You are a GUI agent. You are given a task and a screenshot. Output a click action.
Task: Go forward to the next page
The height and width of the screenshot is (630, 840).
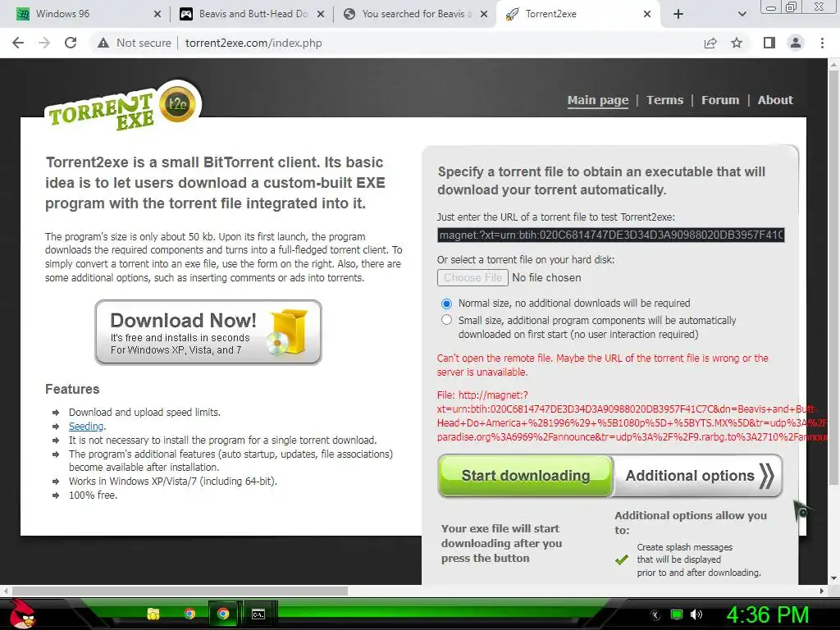44,43
